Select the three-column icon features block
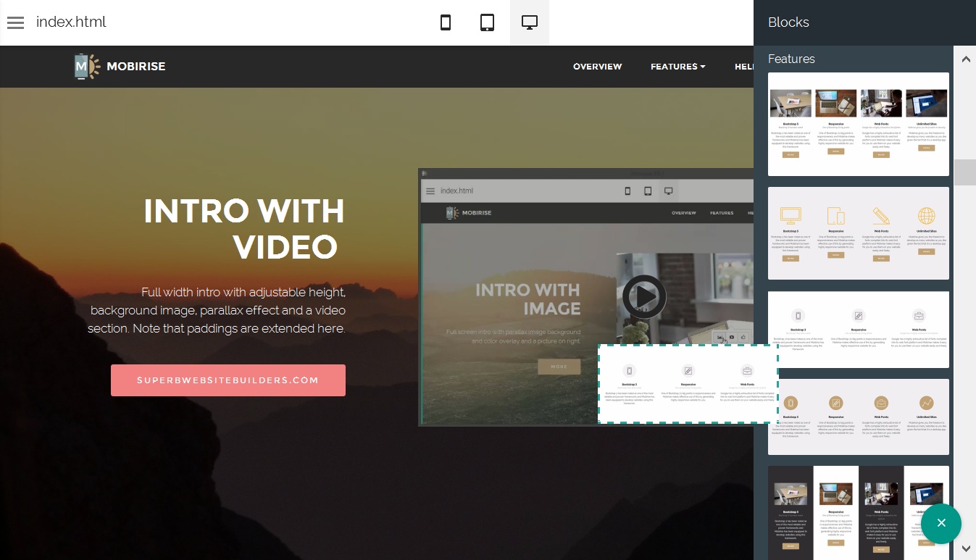 [858, 330]
